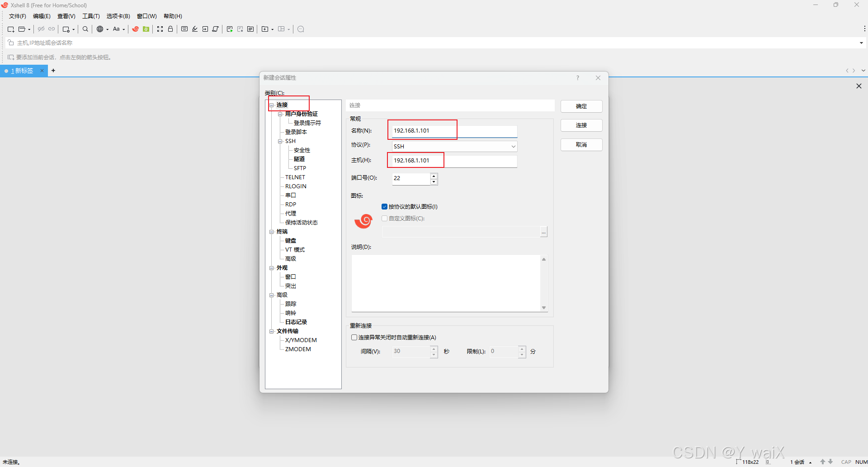Open the 工具(T) menu

tap(91, 16)
